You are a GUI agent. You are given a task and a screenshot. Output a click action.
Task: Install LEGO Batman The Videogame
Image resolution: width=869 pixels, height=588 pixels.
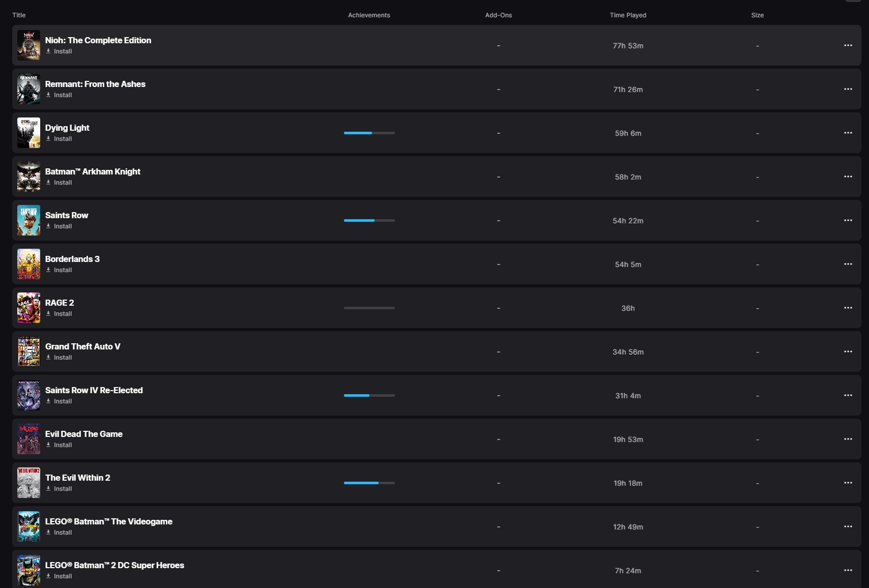pyautogui.click(x=59, y=533)
